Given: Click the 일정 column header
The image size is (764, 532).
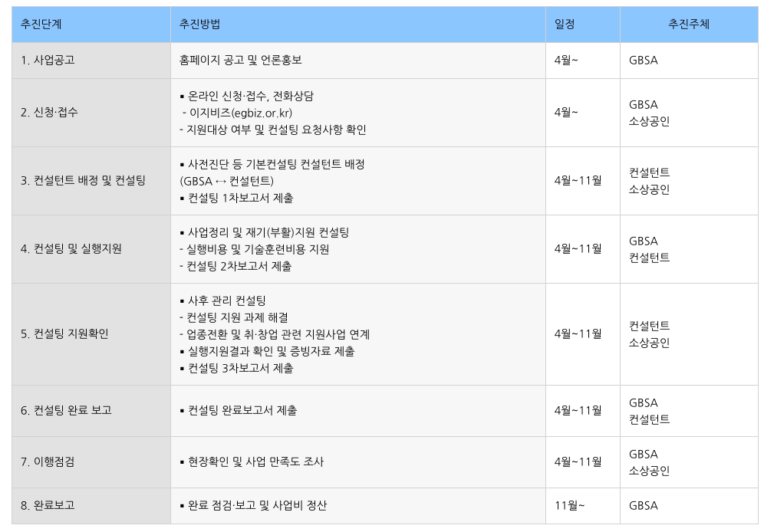Looking at the screenshot, I should click(583, 25).
